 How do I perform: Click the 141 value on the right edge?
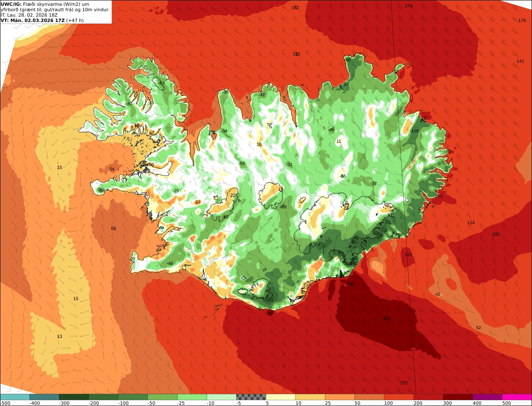pos(520,61)
